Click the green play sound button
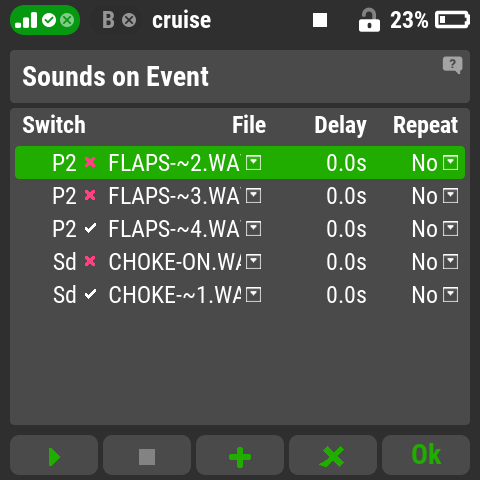This screenshot has height=480, width=480. point(54,455)
